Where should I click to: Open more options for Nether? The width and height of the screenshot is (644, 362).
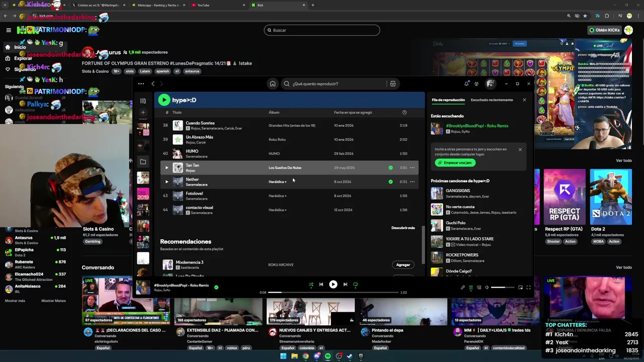[x=412, y=182]
